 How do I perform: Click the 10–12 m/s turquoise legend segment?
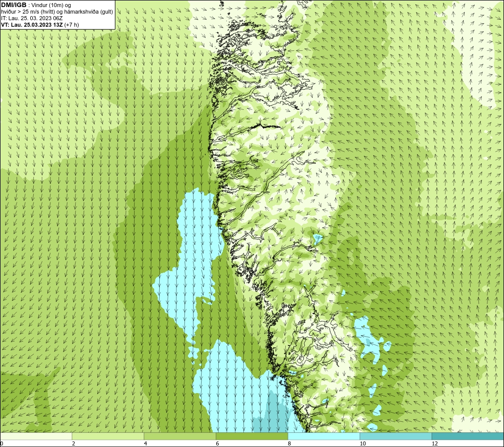click(396, 436)
